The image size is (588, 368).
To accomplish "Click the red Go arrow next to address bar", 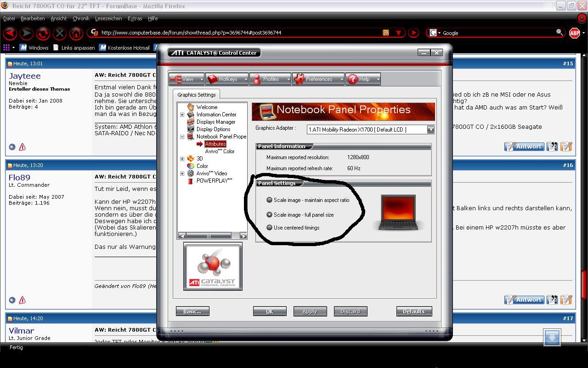I will 413,33.
